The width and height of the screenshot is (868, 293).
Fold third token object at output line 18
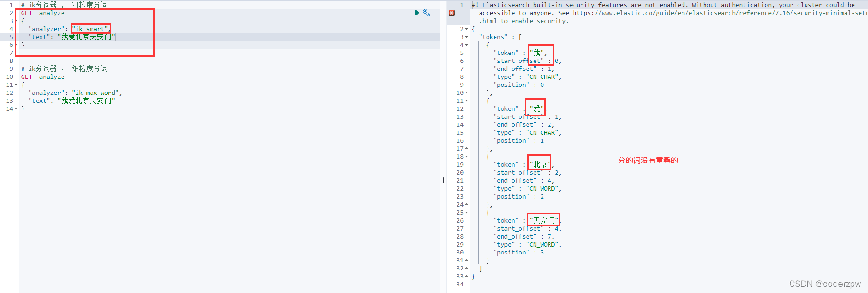(467, 157)
